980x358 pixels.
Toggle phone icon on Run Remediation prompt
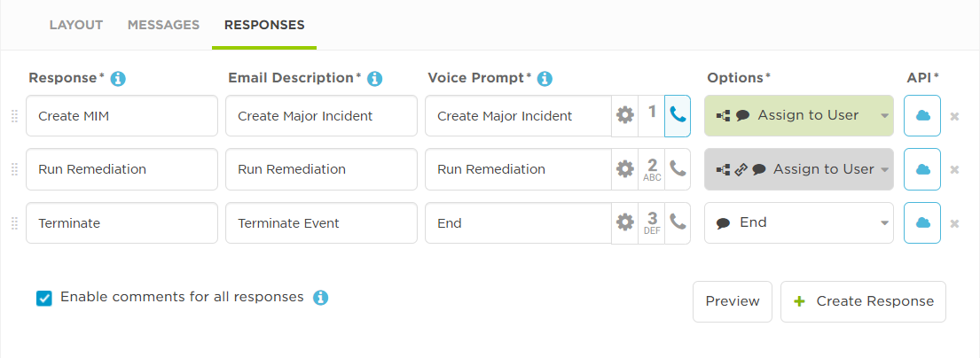(678, 168)
